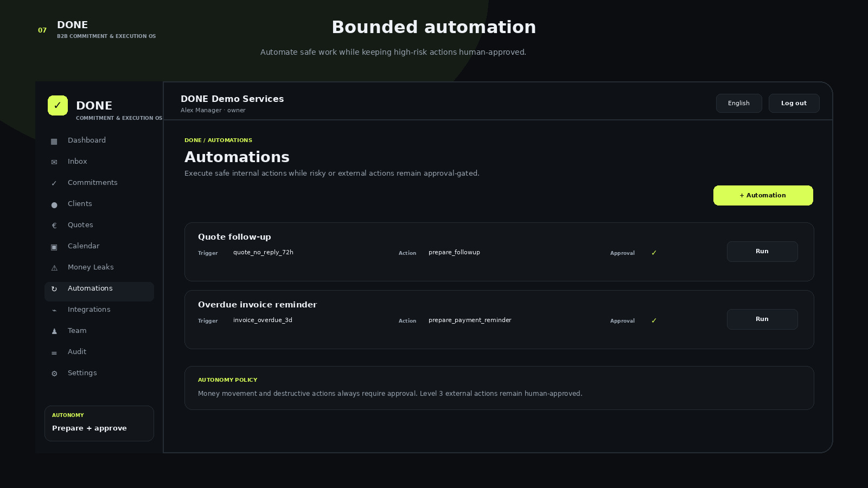Click the Quote follow-up title

click(234, 237)
